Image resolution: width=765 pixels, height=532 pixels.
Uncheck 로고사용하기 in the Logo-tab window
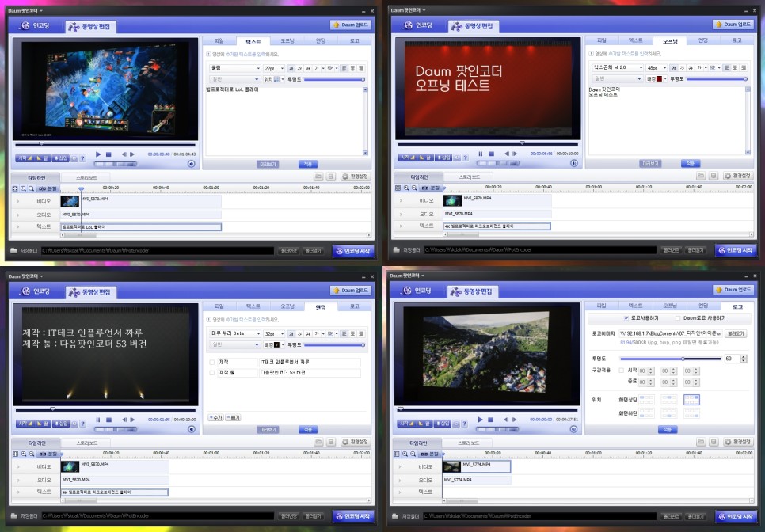[626, 318]
